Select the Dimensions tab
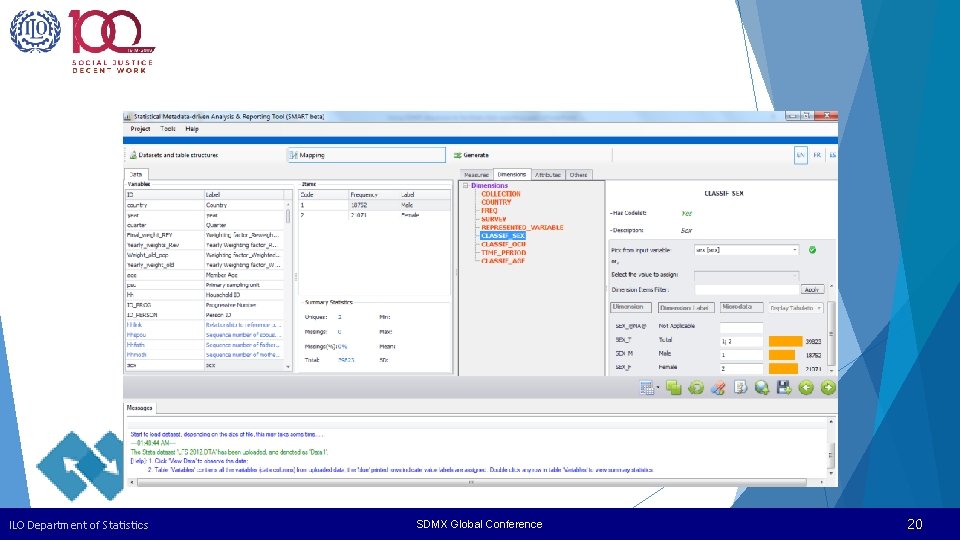The height and width of the screenshot is (540, 960). tap(512, 174)
